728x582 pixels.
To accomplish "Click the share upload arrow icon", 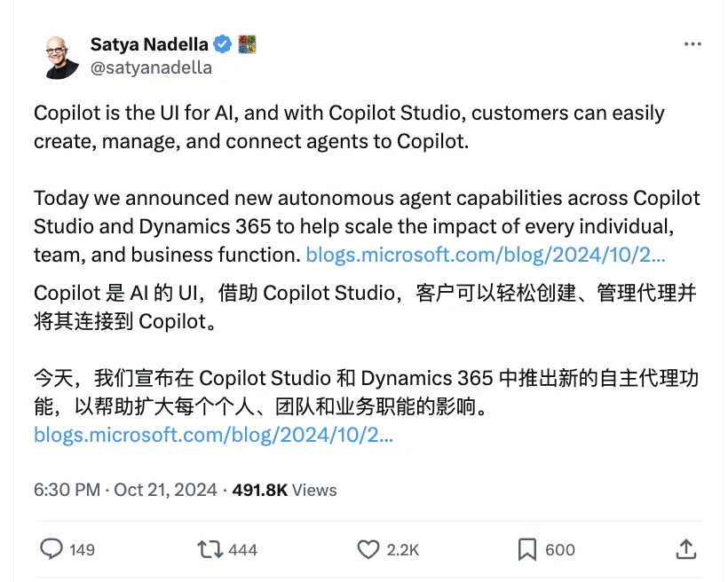I will 685,550.
